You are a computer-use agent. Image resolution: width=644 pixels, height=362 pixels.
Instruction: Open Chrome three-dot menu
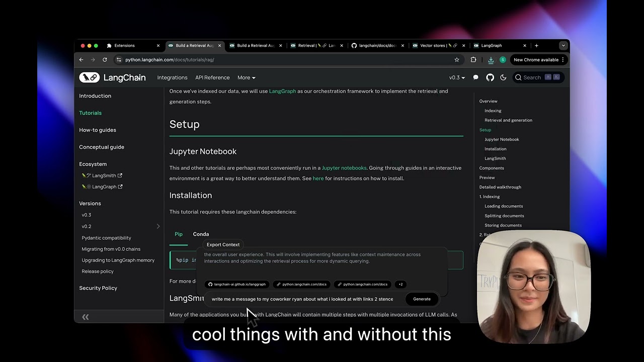coord(563,59)
